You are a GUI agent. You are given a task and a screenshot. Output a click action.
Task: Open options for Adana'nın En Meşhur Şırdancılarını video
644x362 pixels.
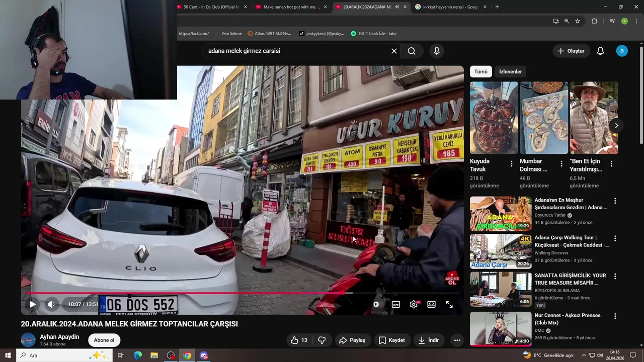click(615, 201)
